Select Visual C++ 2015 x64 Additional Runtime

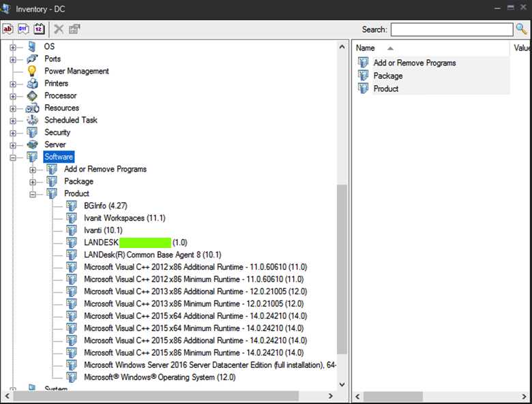[x=196, y=316]
